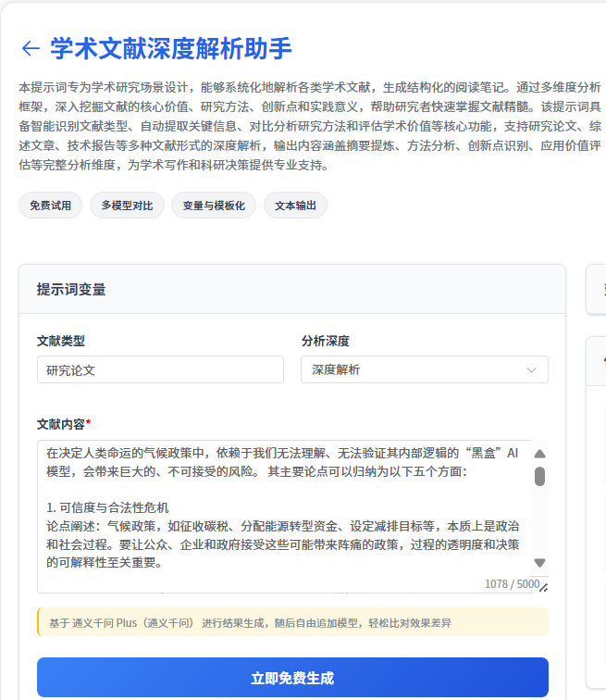Select the 多模型对比 tag
Screen dimensions: 606x700
(x=128, y=206)
